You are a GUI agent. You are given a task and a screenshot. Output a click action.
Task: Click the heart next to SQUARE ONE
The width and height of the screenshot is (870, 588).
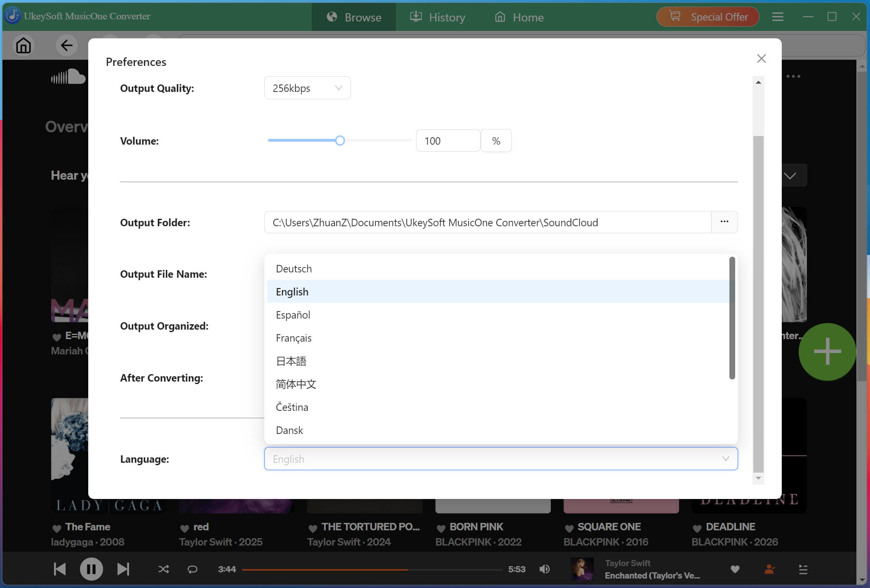(x=569, y=528)
